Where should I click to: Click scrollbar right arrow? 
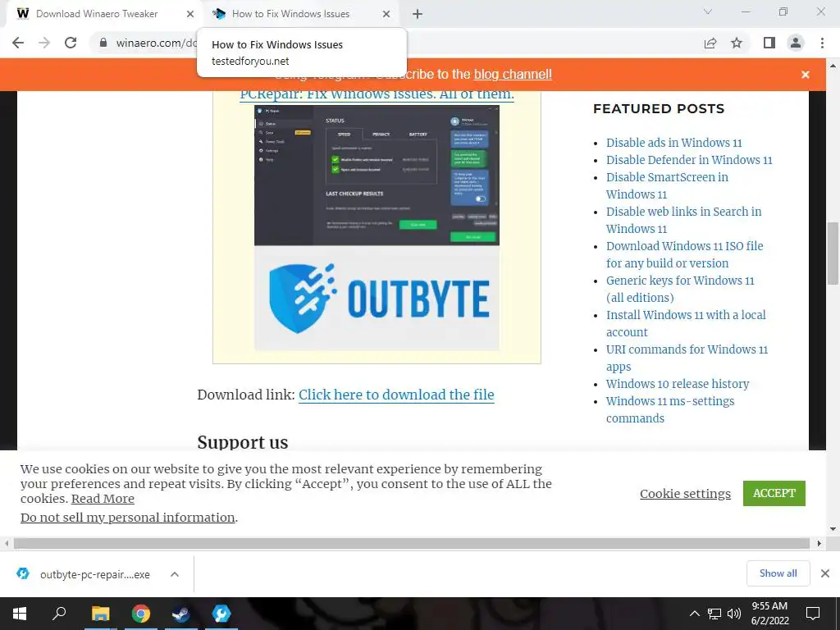(x=819, y=543)
